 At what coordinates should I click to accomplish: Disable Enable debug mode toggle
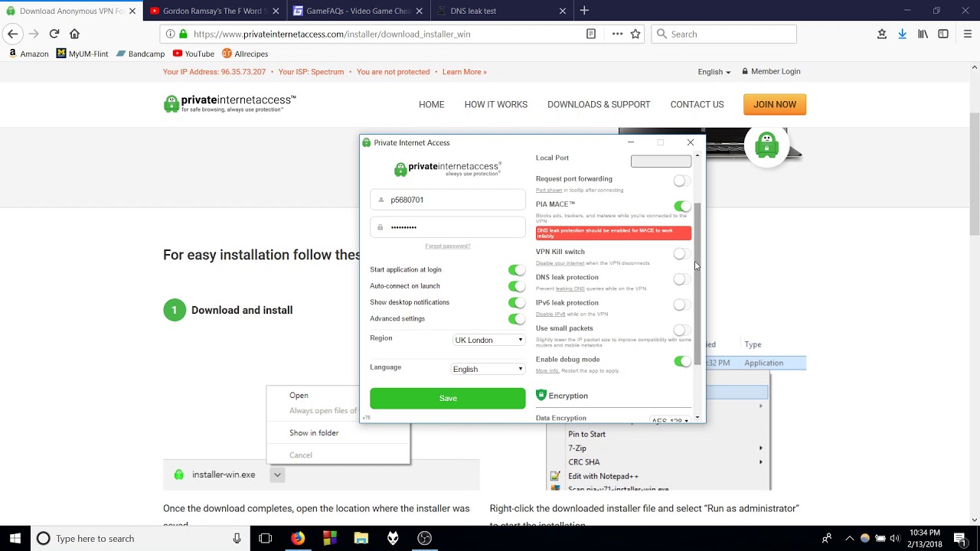(x=681, y=361)
